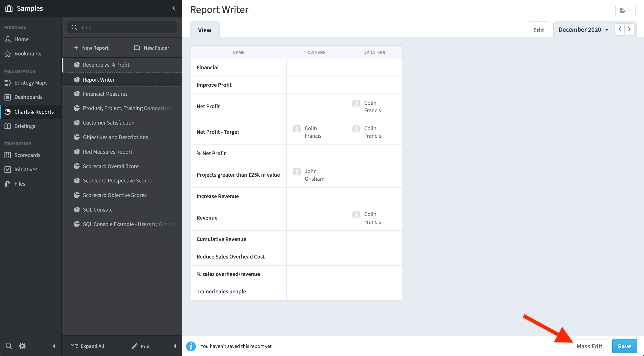Screen dimensions: 644x356
Task: Click the blue info icon
Action: click(191, 346)
